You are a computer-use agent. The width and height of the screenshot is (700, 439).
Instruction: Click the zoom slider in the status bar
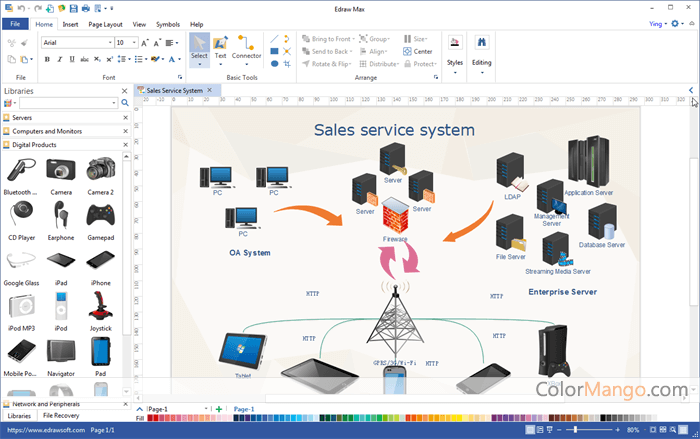pyautogui.click(x=575, y=429)
